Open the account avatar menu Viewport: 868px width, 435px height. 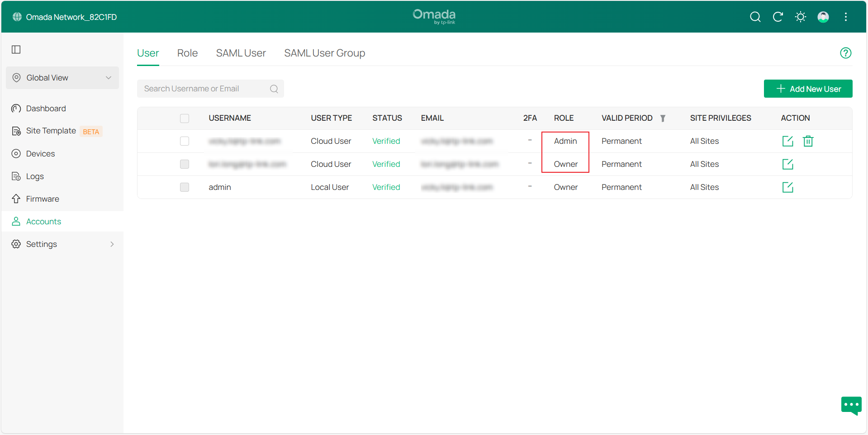point(823,17)
